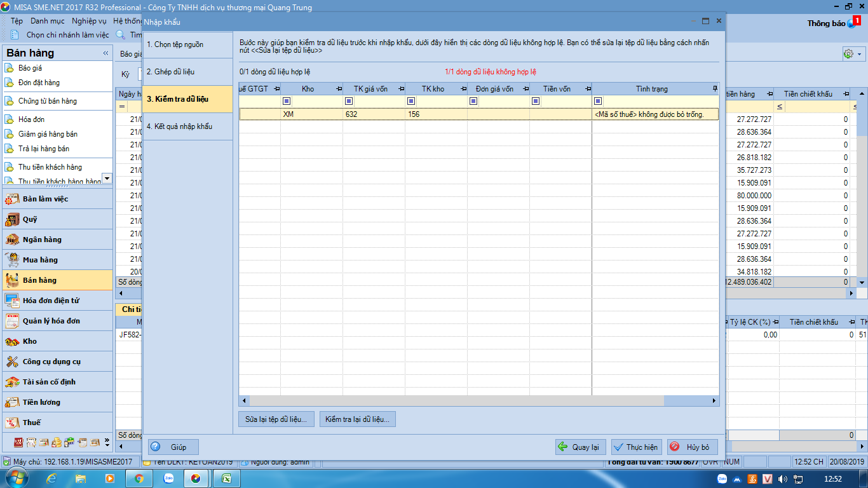
Task: Collapse the Bán hàng navigation panel
Action: tap(105, 53)
